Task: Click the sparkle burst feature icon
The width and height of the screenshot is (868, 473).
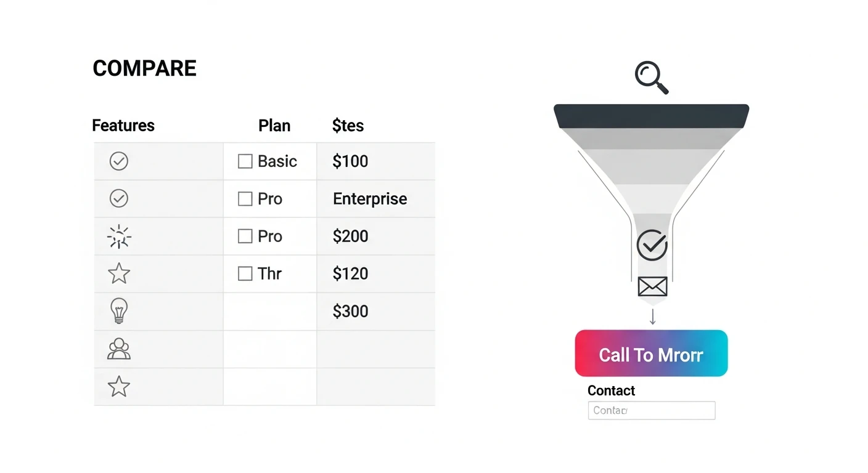Action: (118, 236)
